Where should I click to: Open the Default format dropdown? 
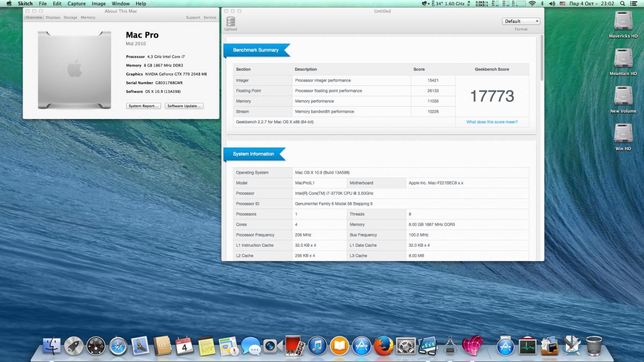521,21
